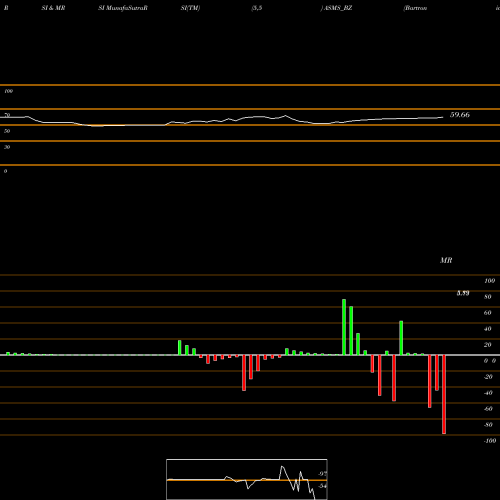The image size is (500, 500).
Task: Click the "SI & MR" header text
Action: pos(53,8)
